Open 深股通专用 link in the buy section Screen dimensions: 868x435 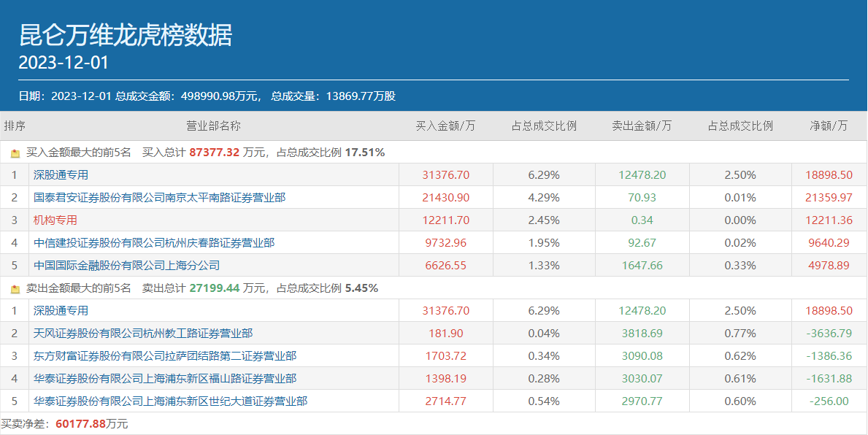click(x=61, y=175)
